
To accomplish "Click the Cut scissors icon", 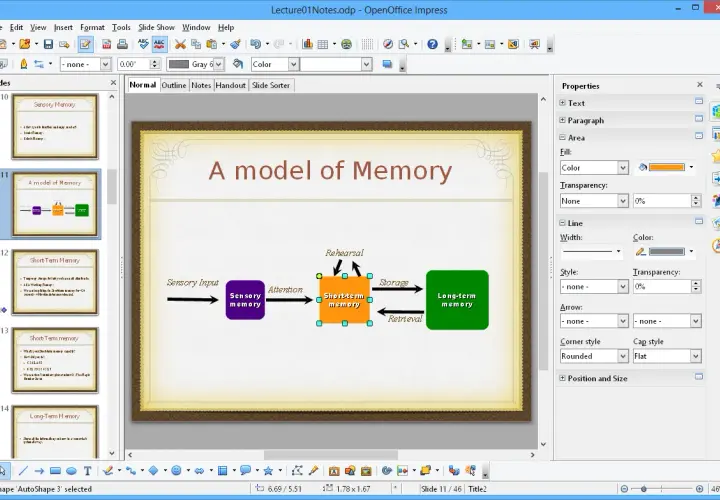I will point(180,44).
